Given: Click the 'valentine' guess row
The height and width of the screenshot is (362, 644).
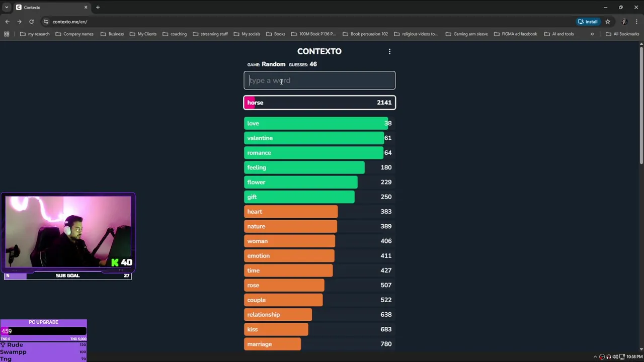Looking at the screenshot, I should [319, 138].
